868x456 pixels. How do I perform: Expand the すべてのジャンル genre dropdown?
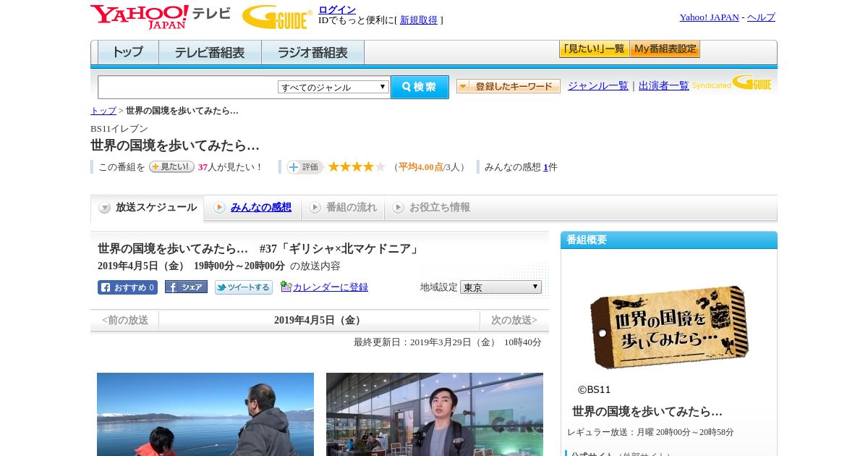(x=333, y=87)
